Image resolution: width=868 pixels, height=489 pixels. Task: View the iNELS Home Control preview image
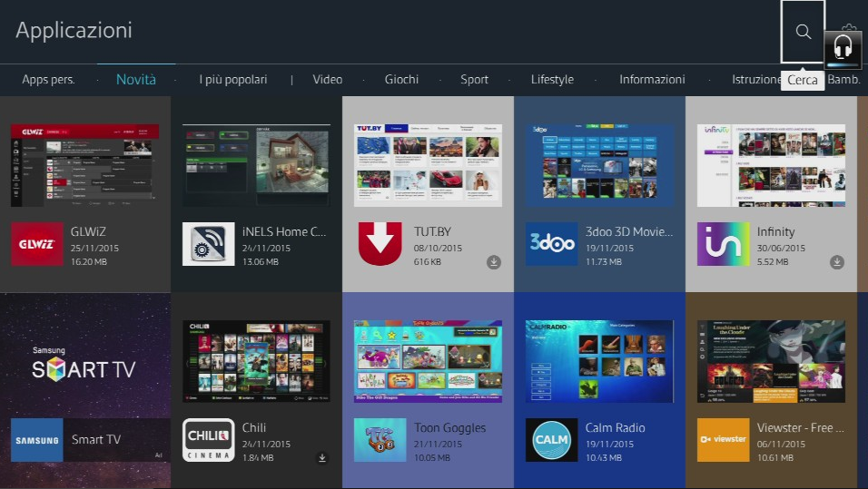coord(256,165)
